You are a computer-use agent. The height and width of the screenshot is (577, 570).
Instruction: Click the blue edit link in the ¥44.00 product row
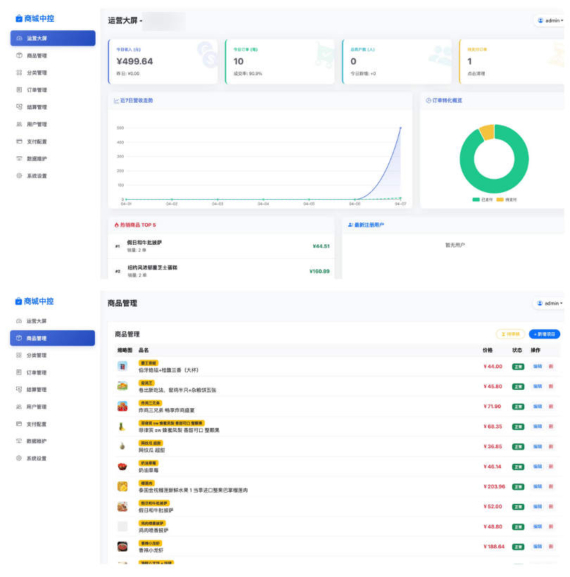pyautogui.click(x=538, y=367)
